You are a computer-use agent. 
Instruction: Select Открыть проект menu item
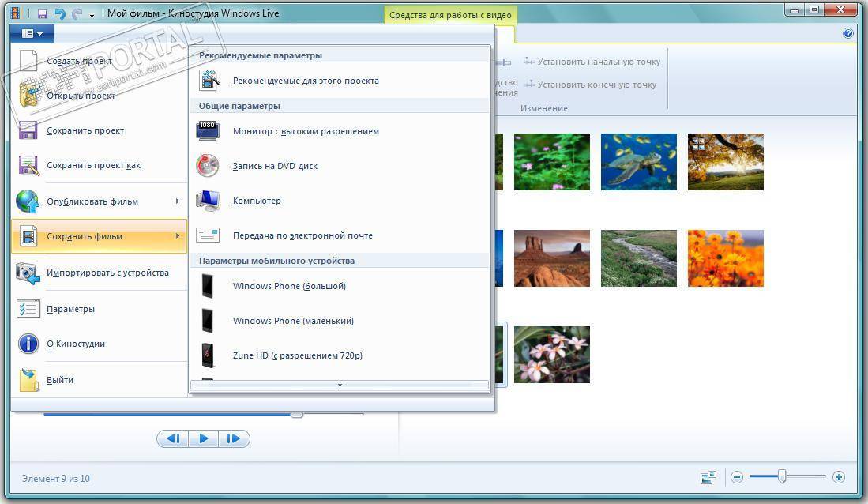(x=99, y=96)
